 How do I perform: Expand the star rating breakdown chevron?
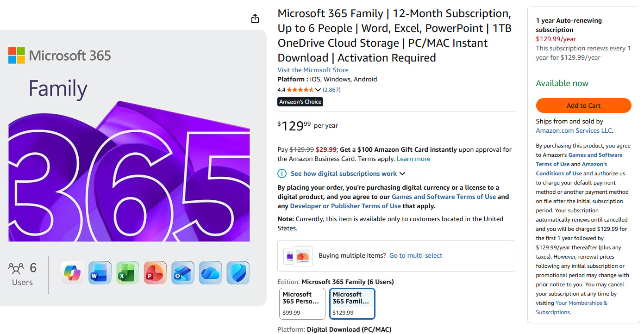click(318, 90)
